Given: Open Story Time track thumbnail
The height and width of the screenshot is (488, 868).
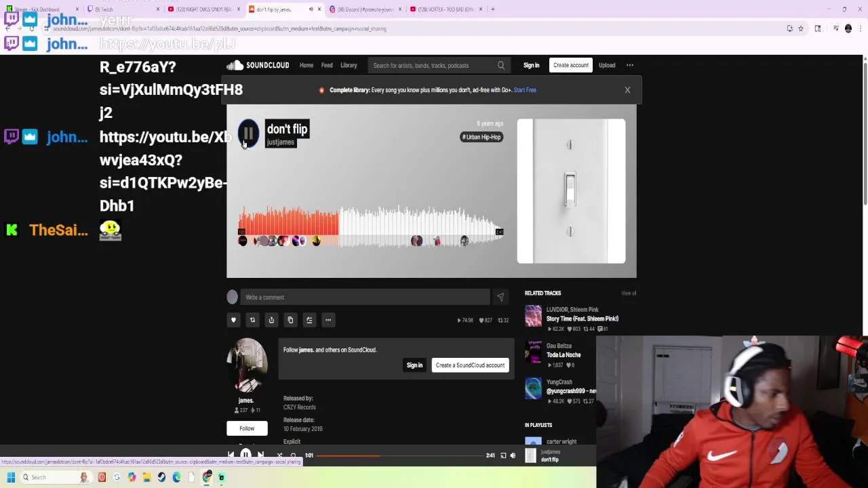Looking at the screenshot, I should click(533, 315).
